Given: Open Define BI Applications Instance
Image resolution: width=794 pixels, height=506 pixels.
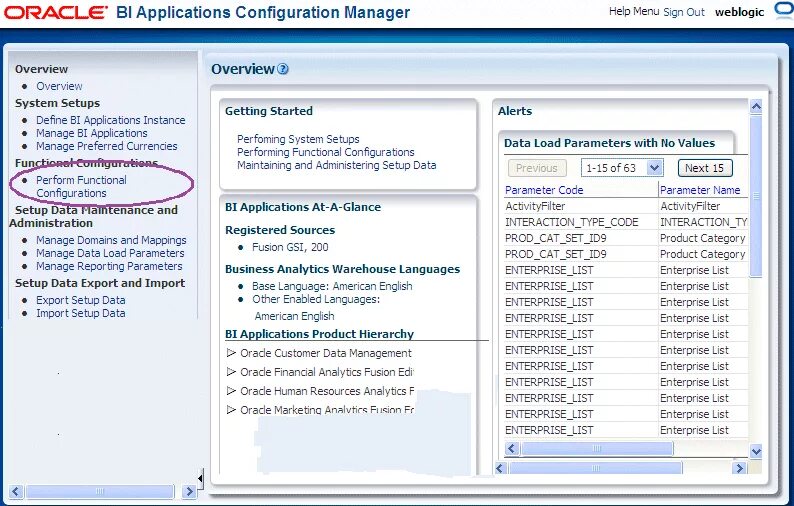Looking at the screenshot, I should [x=110, y=120].
